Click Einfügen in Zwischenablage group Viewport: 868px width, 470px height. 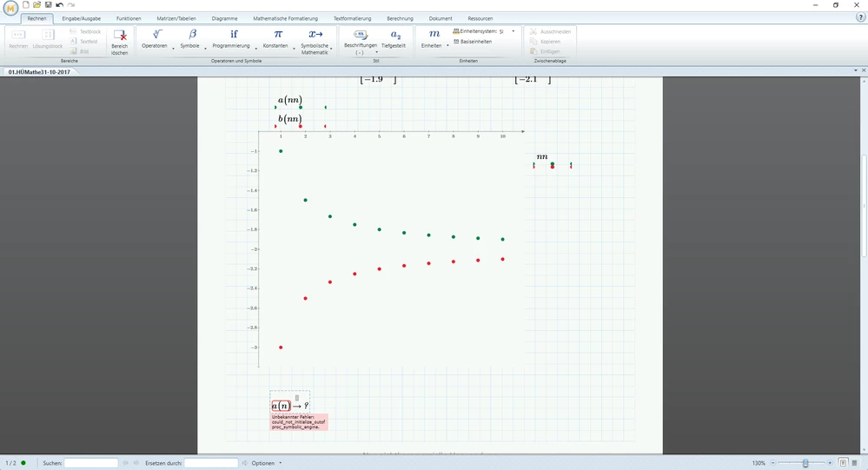(x=546, y=51)
